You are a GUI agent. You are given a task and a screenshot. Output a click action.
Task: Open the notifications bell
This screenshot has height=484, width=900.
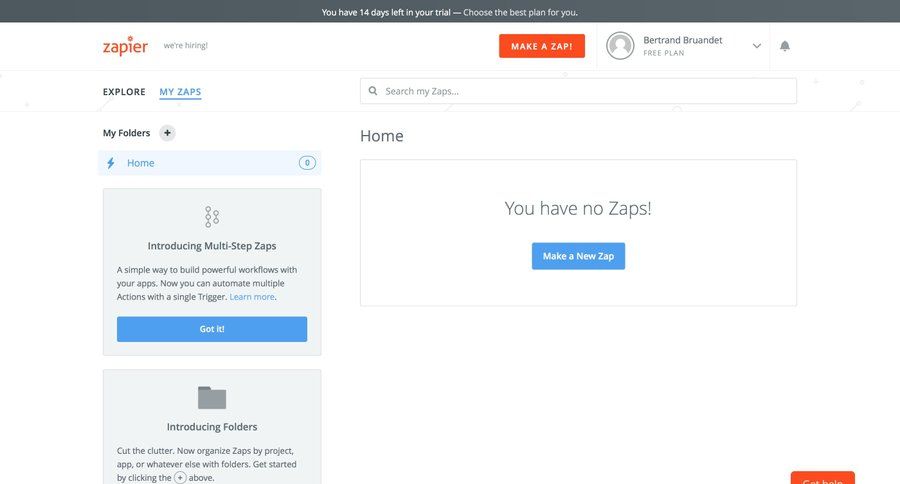click(x=785, y=46)
